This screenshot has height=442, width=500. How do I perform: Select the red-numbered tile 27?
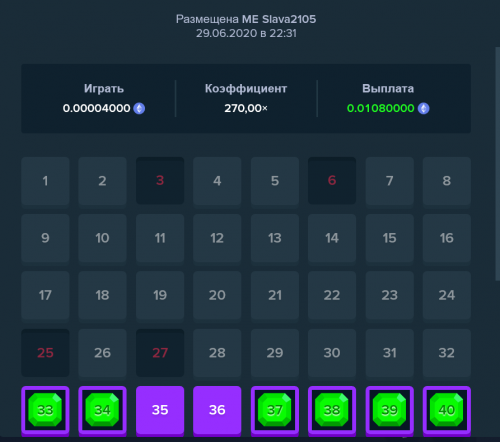[x=160, y=353]
